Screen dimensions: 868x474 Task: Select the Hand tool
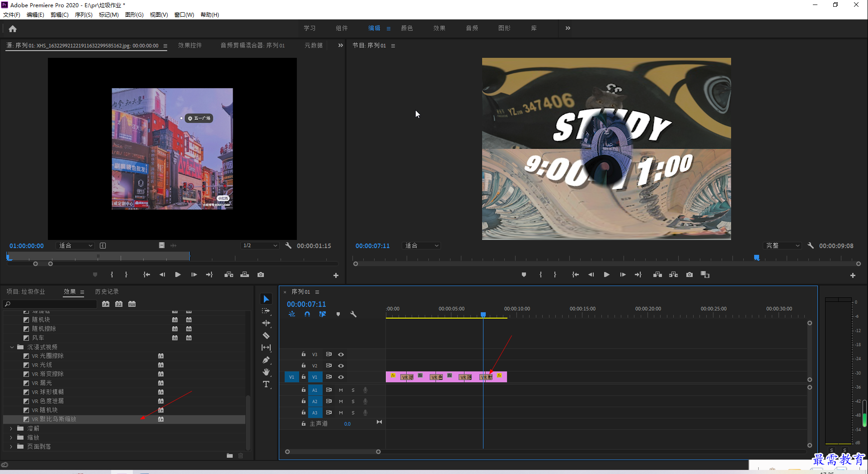click(x=266, y=372)
